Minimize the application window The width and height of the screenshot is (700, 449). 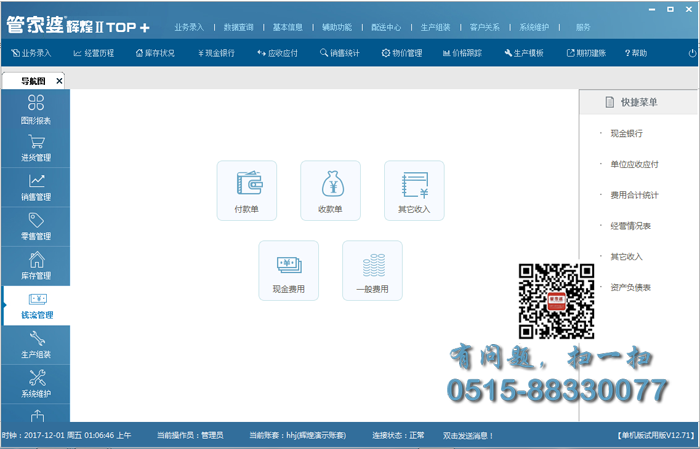(652, 10)
